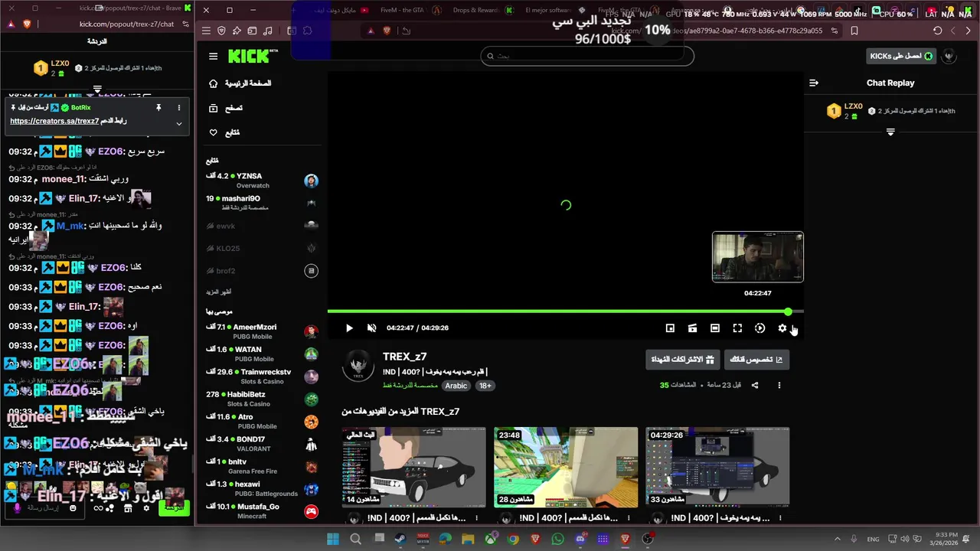Screen dimensions: 980x551
Task: Open video more-options three-dot menu
Action: tap(779, 385)
